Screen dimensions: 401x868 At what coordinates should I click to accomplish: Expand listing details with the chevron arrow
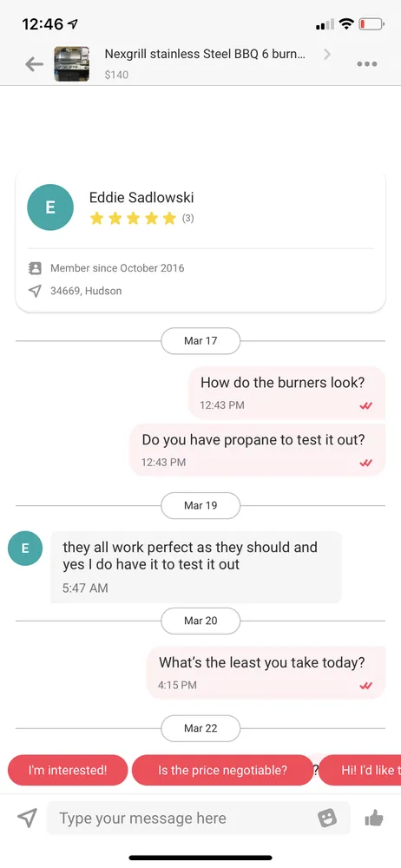click(x=327, y=54)
